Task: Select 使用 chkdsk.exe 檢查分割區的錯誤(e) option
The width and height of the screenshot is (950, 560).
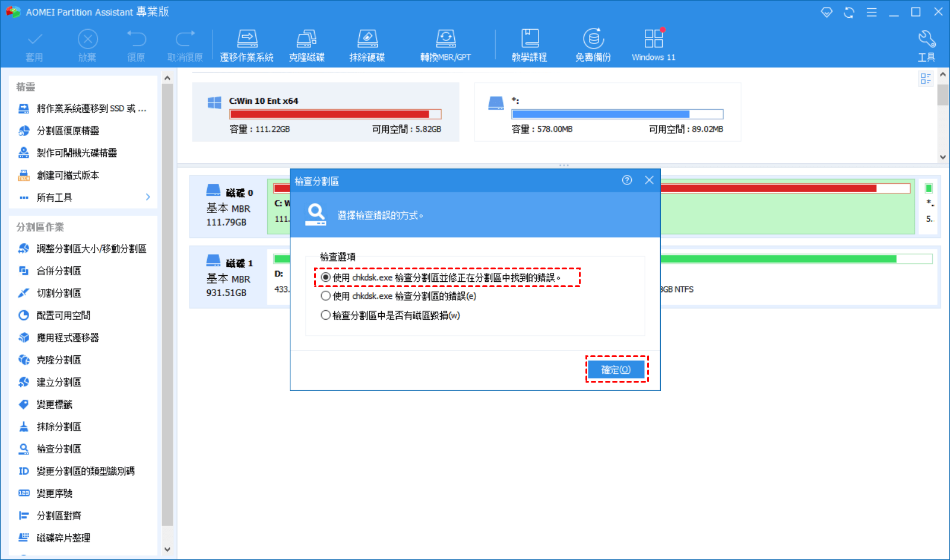Action: pos(398,297)
